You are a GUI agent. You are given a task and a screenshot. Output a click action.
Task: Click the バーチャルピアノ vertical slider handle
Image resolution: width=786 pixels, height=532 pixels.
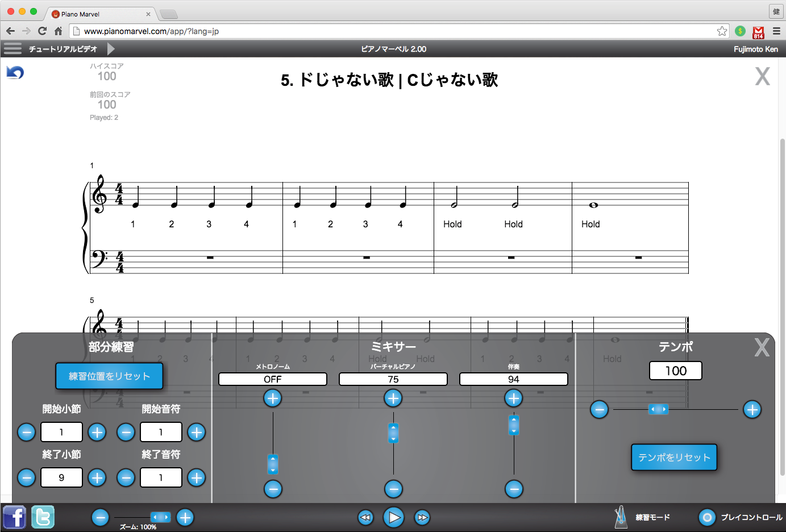[x=393, y=433]
